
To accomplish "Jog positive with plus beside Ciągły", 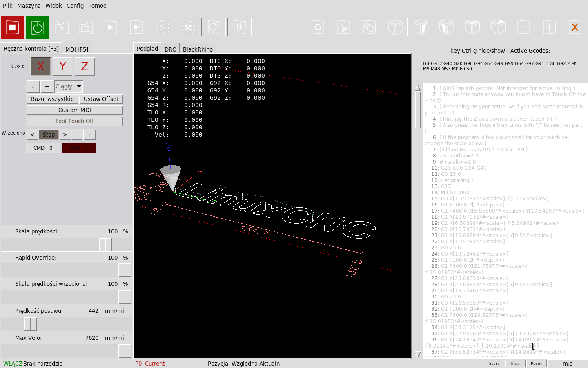I will click(47, 87).
